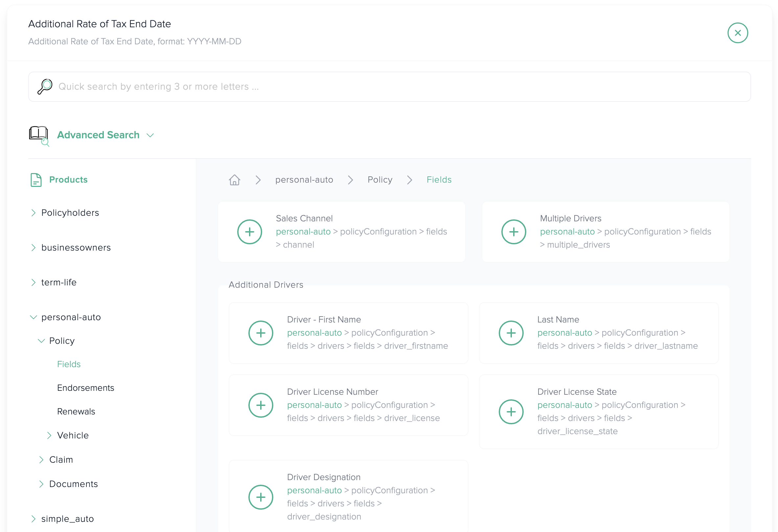
Task: Focus the quick search input field
Action: click(389, 87)
